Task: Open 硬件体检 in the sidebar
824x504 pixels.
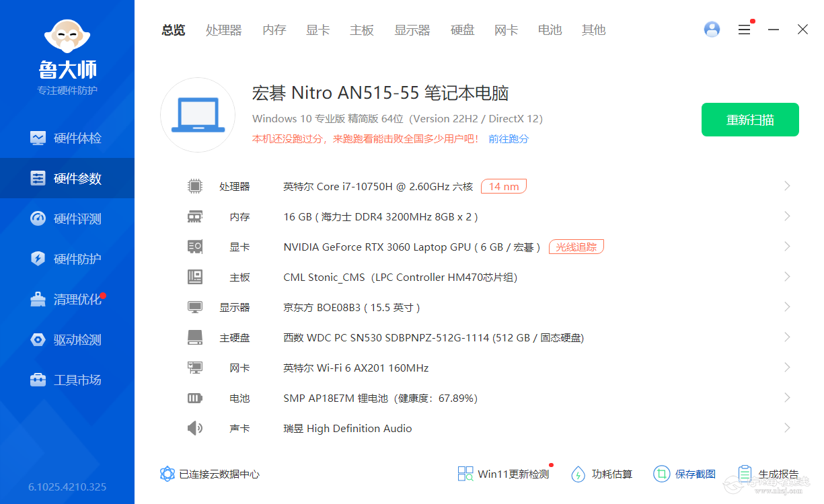Action: coord(67,138)
